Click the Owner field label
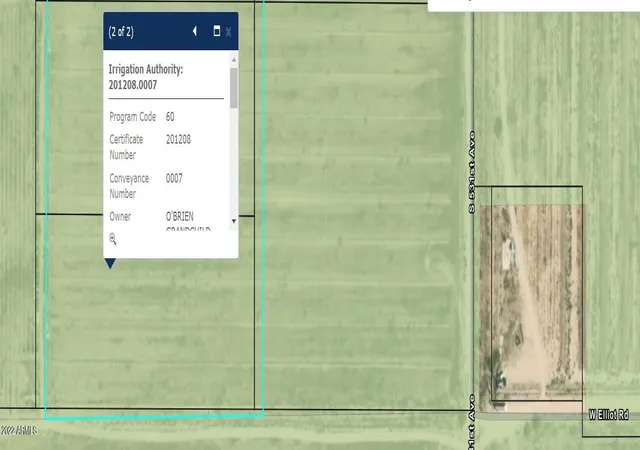 [x=120, y=216]
